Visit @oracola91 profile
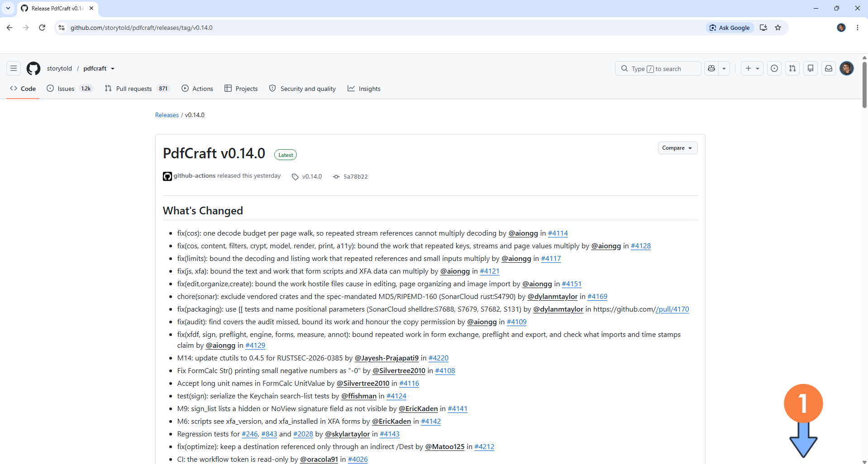Viewport: 868px width, 464px height. 319,459
